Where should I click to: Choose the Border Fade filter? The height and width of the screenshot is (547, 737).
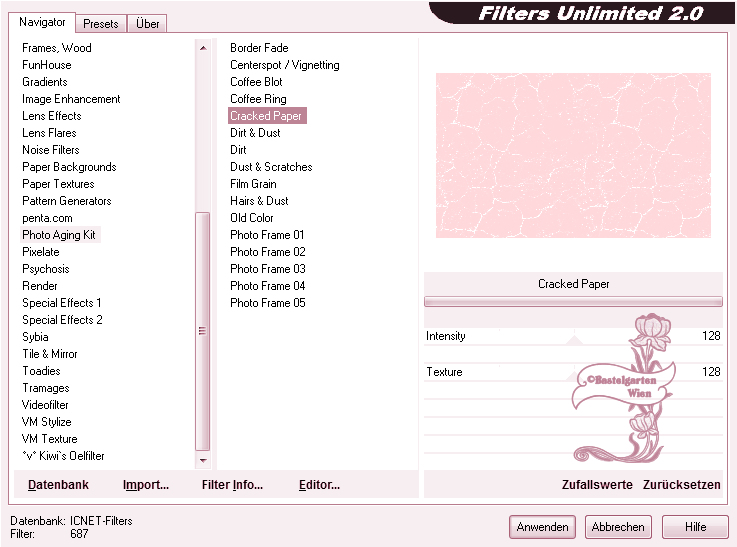[259, 48]
